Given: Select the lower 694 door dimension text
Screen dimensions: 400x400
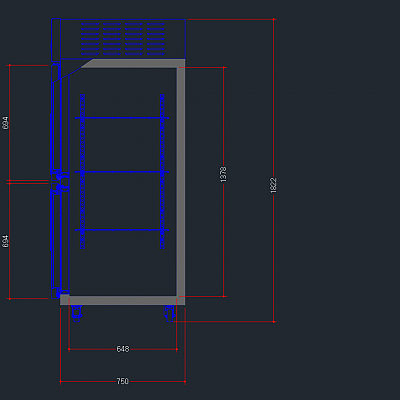Looking at the screenshot, I should (5, 241).
